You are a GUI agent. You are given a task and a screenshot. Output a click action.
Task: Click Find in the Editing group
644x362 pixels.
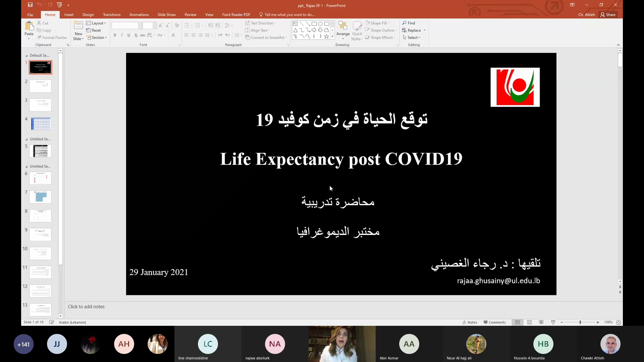click(x=409, y=23)
